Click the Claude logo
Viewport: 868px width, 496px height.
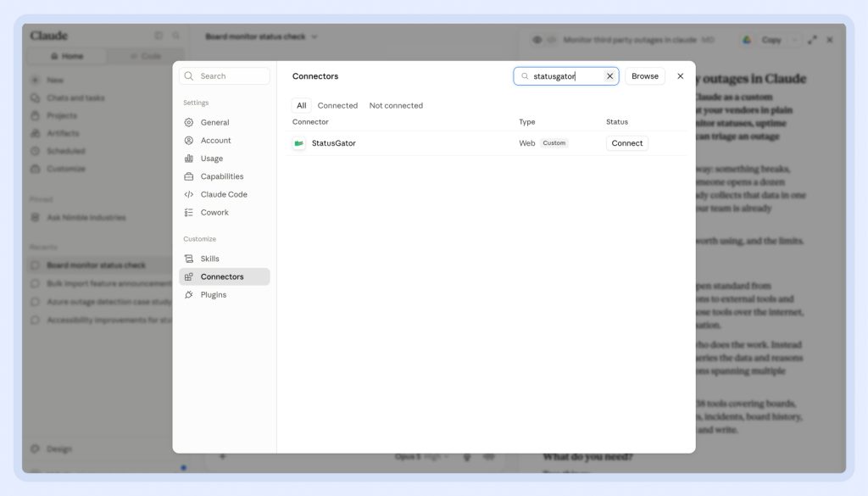pos(48,36)
